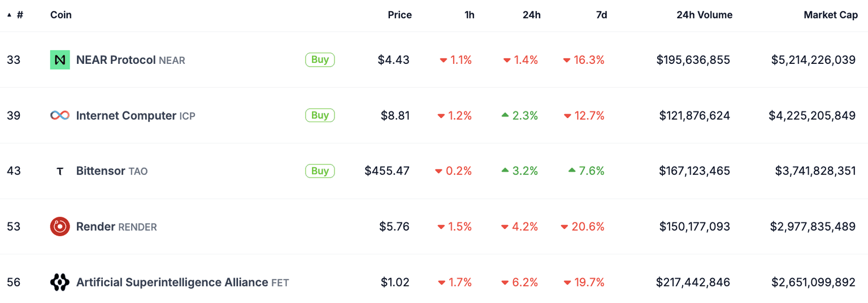The image size is (868, 303).
Task: Click the Render red circular logo
Action: click(60, 227)
